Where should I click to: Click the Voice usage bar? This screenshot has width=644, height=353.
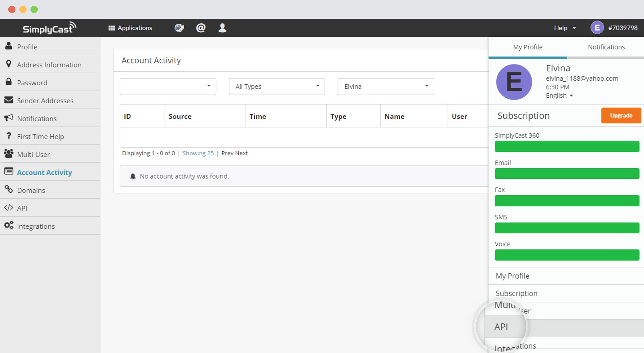567,255
